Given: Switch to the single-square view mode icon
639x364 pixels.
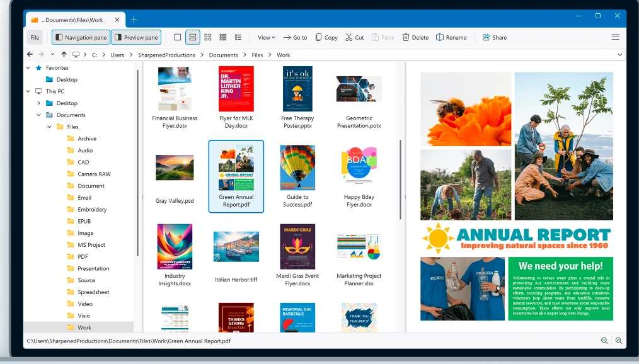Looking at the screenshot, I should tap(177, 37).
